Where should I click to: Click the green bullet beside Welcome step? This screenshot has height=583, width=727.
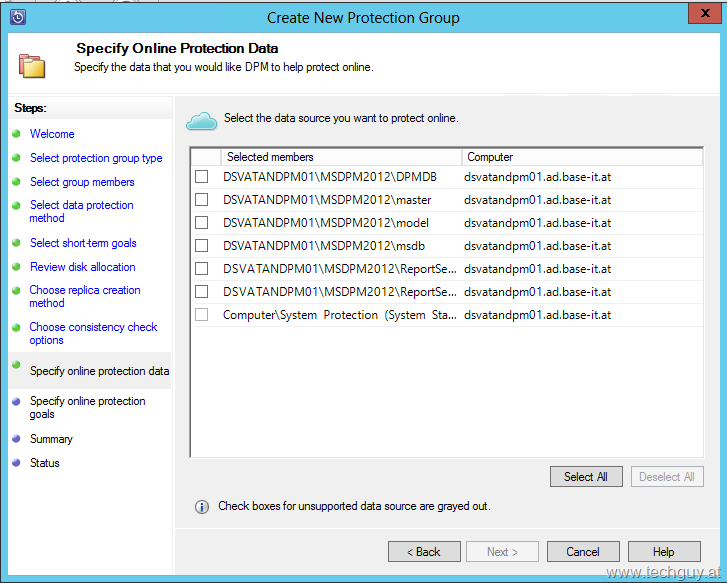tap(16, 134)
